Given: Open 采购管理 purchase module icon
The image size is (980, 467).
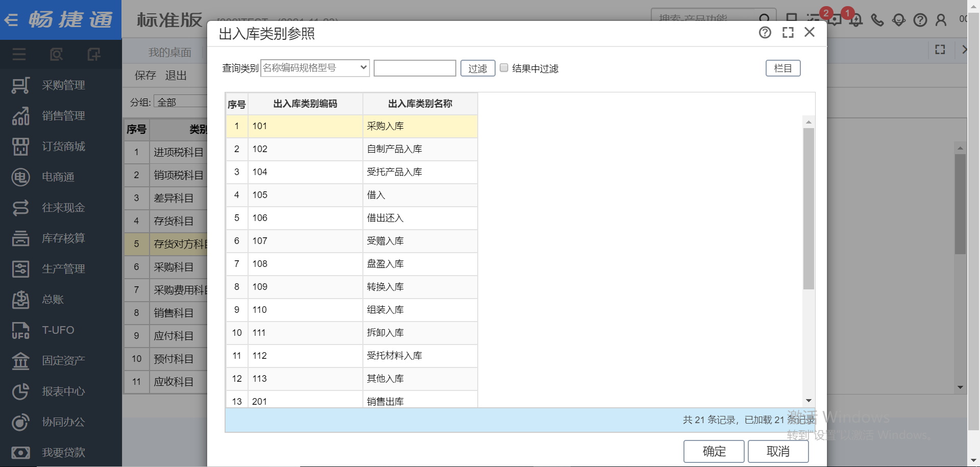Looking at the screenshot, I should click(20, 85).
